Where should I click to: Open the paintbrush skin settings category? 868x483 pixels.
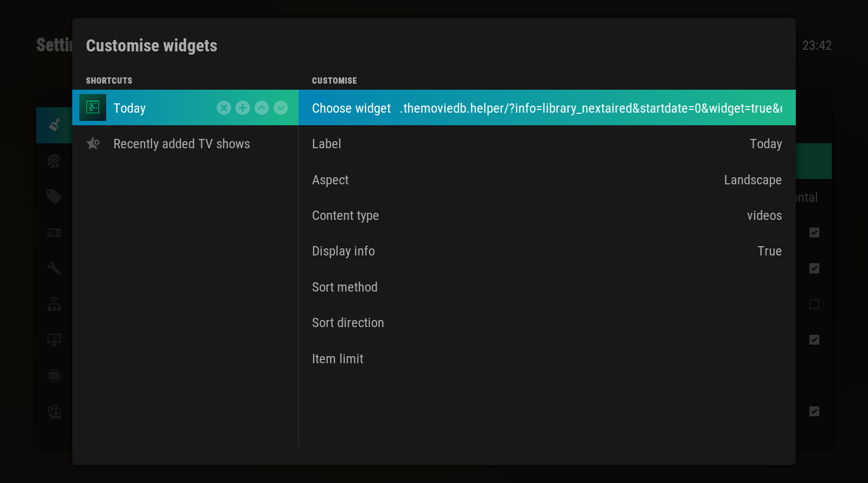[x=54, y=125]
